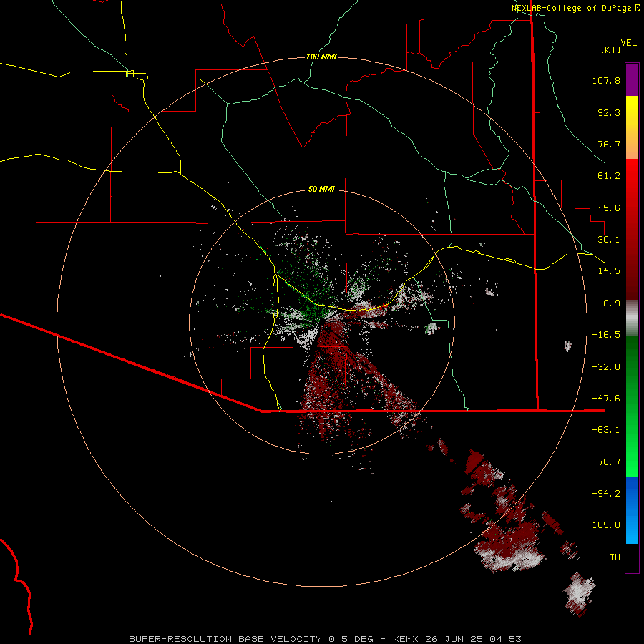The height and width of the screenshot is (644, 644).
Task: Click the -94.2 scale value
Action: [x=606, y=493]
